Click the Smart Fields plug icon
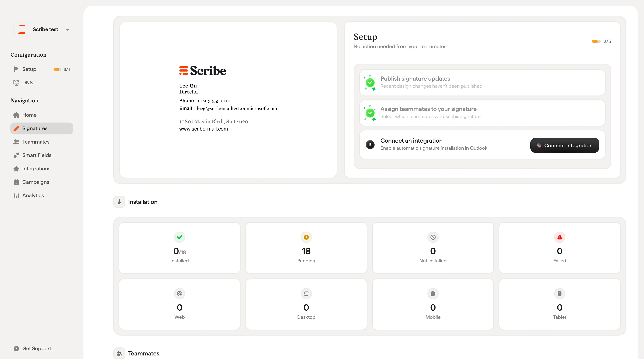 click(x=16, y=155)
